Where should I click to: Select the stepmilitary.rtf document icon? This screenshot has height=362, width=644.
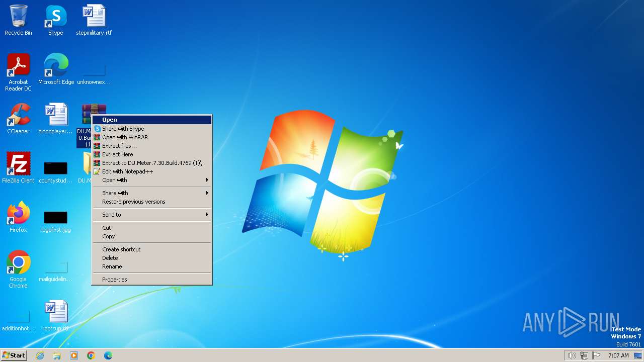point(94,20)
